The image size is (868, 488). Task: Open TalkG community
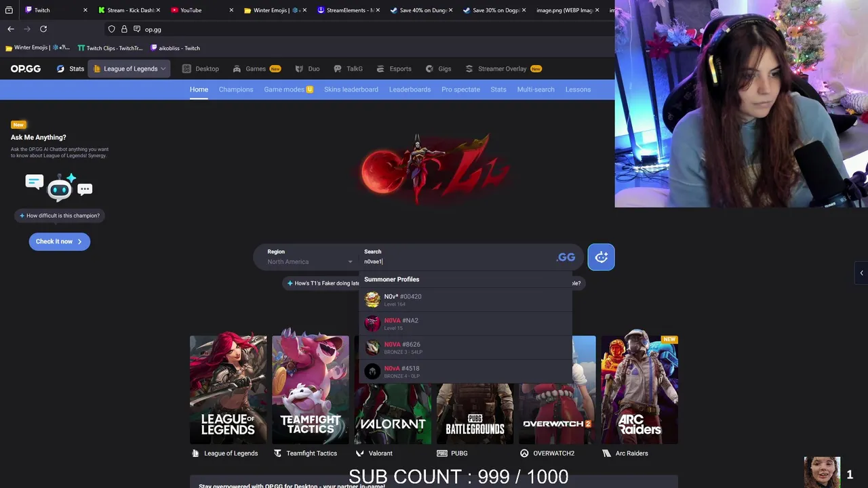pos(349,68)
